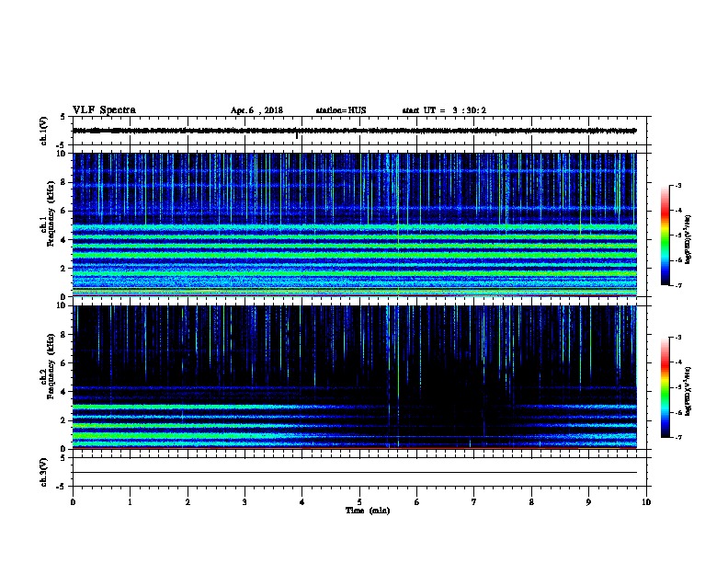Click the date 'Apr. 6, 2018' in header
728x563 pixels.
coord(256,110)
